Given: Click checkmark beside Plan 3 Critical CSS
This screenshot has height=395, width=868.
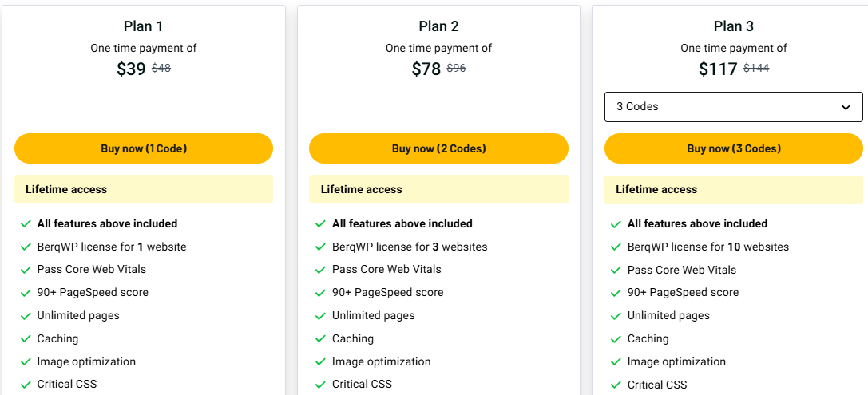Looking at the screenshot, I should [x=616, y=385].
